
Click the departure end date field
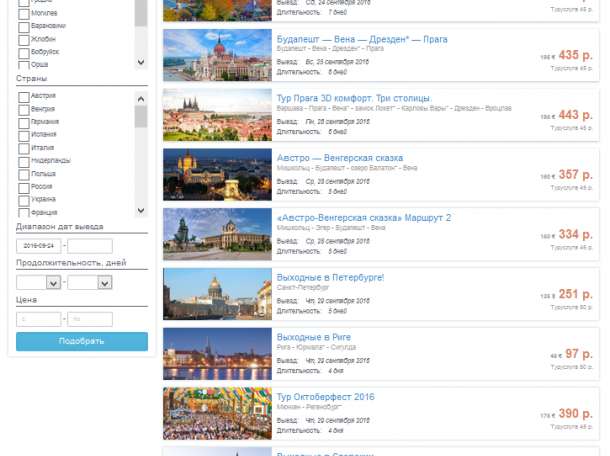(90, 246)
